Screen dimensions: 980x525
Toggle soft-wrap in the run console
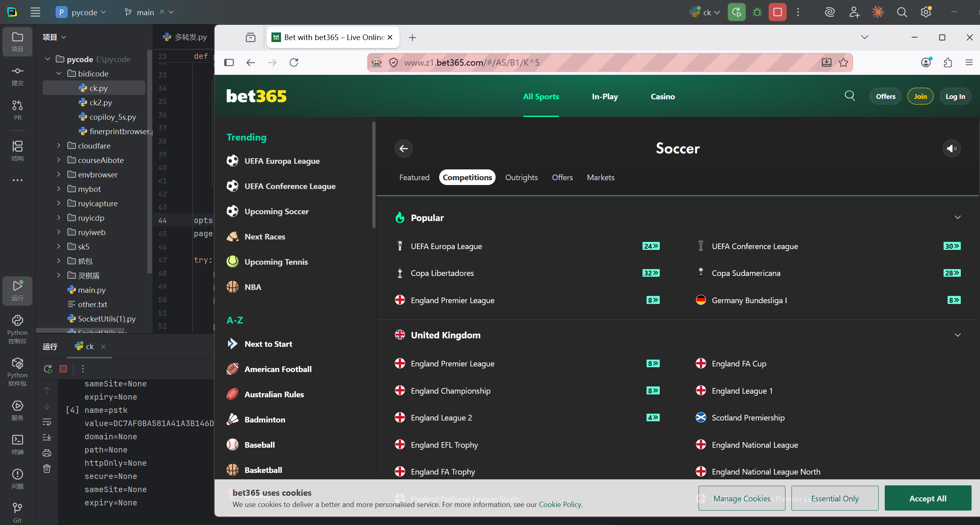coord(47,422)
